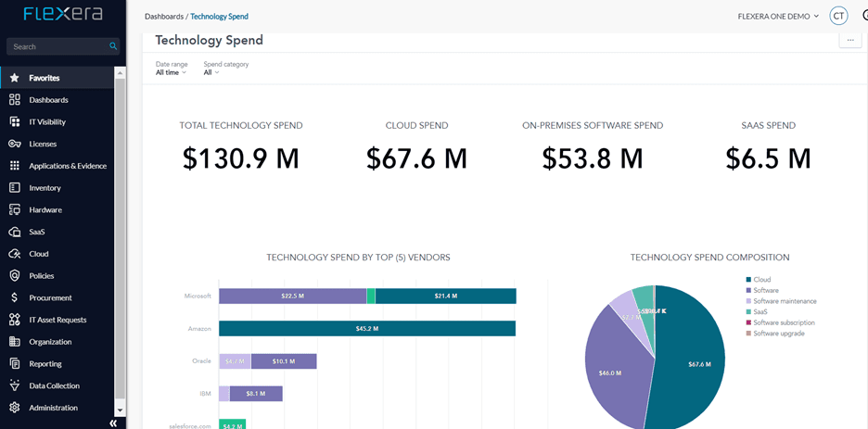
Task: Toggle SaaS legend entry
Action: [x=758, y=312]
